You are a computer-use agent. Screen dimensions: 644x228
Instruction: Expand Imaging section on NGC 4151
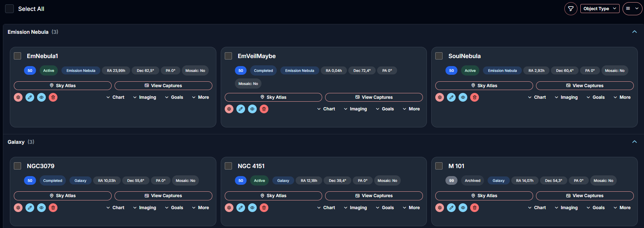[355, 208]
